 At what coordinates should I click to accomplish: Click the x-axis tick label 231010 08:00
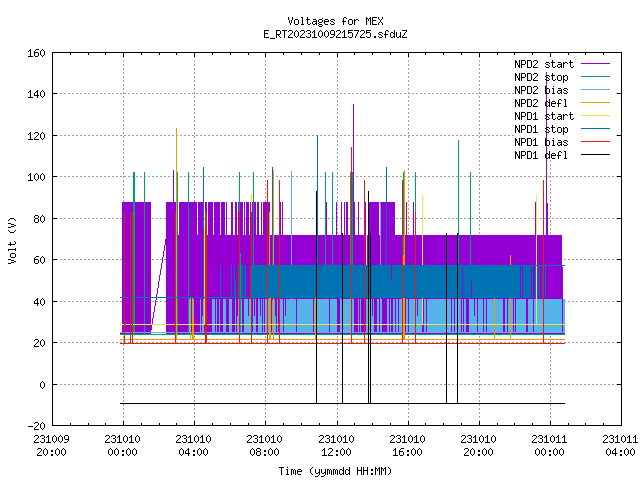[264, 446]
